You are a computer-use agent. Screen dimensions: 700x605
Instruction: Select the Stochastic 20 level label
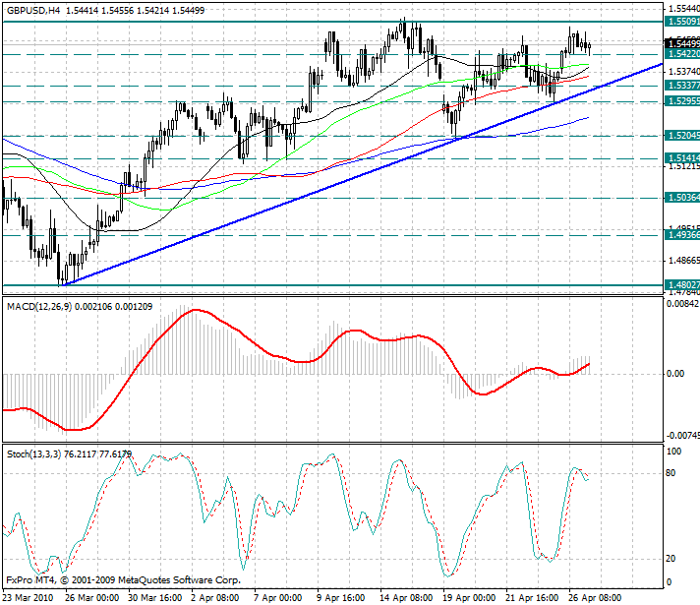pos(671,558)
